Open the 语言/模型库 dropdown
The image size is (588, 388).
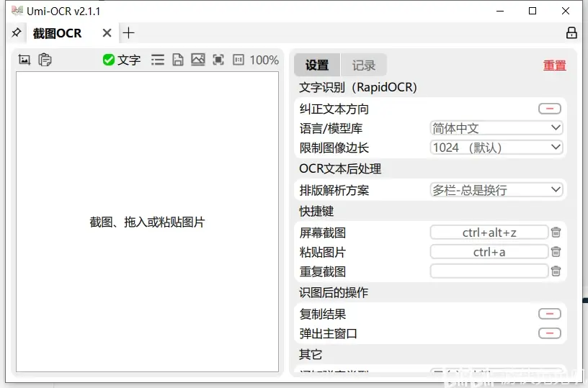tap(496, 128)
